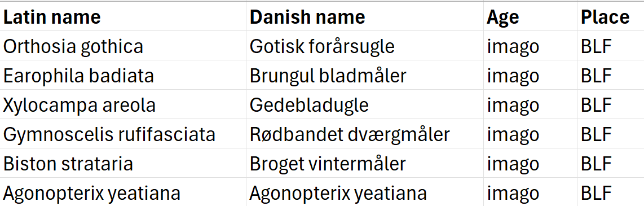The width and height of the screenshot is (644, 206).
Task: Select the Orthosia gothica cell
Action: pyautogui.click(x=123, y=46)
